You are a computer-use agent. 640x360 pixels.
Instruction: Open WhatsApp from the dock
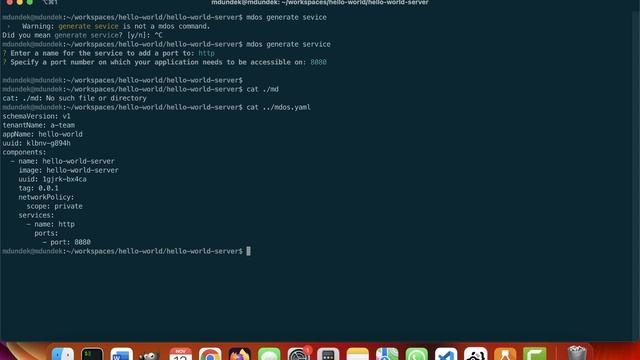point(417,354)
